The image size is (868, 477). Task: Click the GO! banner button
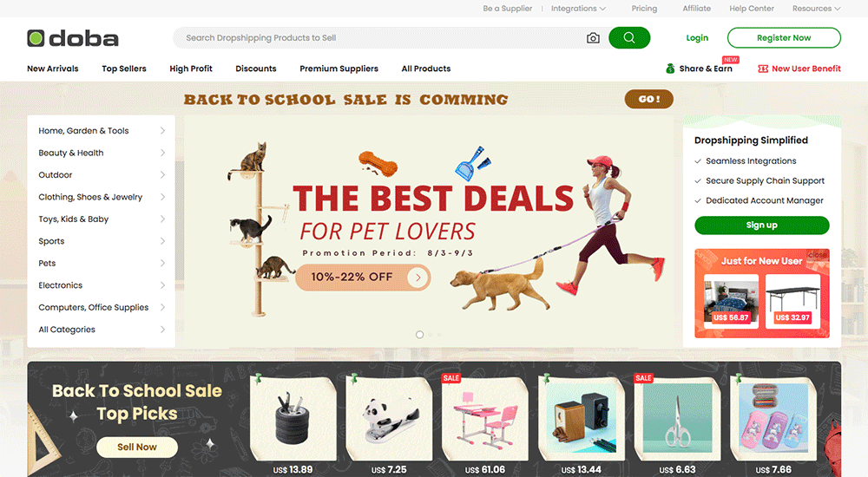click(648, 99)
